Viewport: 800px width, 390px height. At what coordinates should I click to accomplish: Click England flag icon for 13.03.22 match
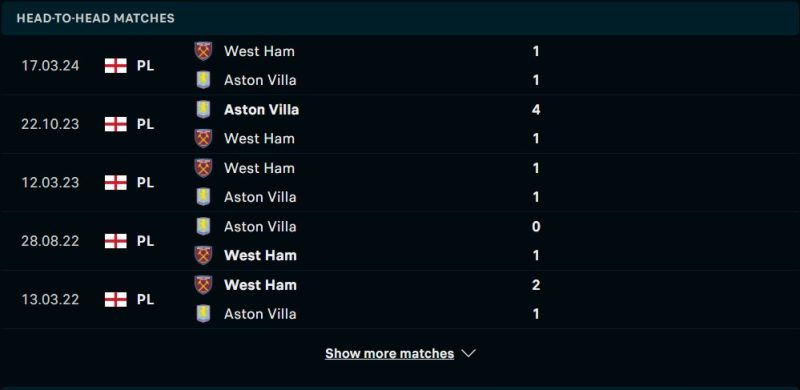(x=116, y=300)
